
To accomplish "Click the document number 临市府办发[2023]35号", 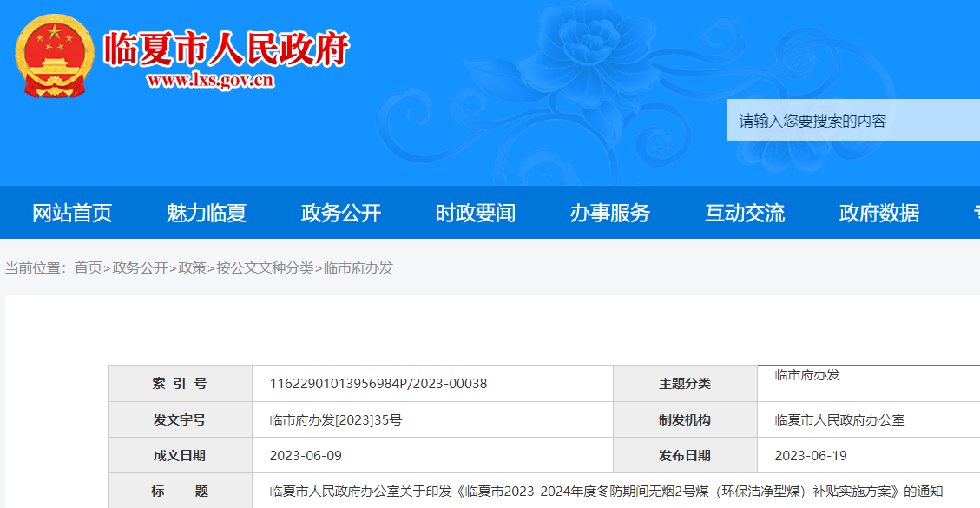I will 336,420.
